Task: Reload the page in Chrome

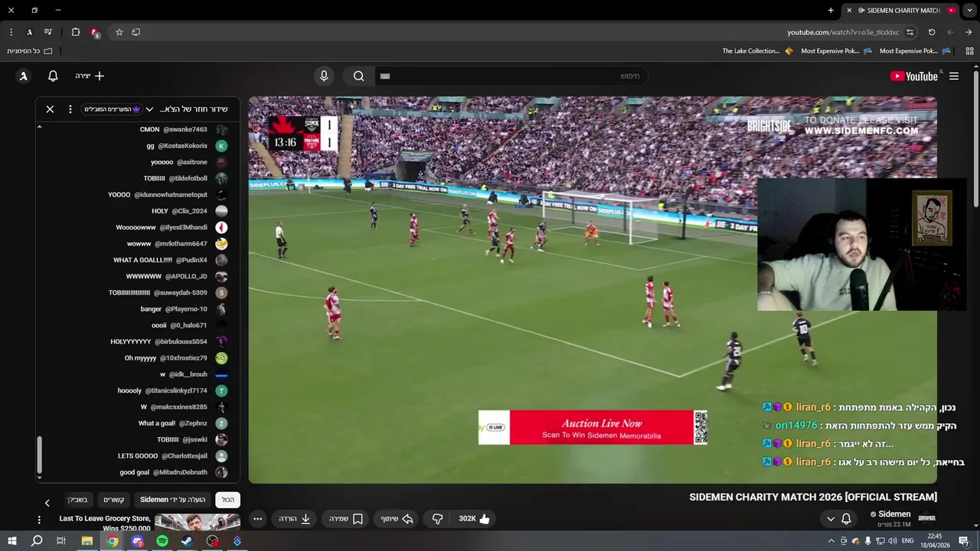Action: tap(932, 32)
